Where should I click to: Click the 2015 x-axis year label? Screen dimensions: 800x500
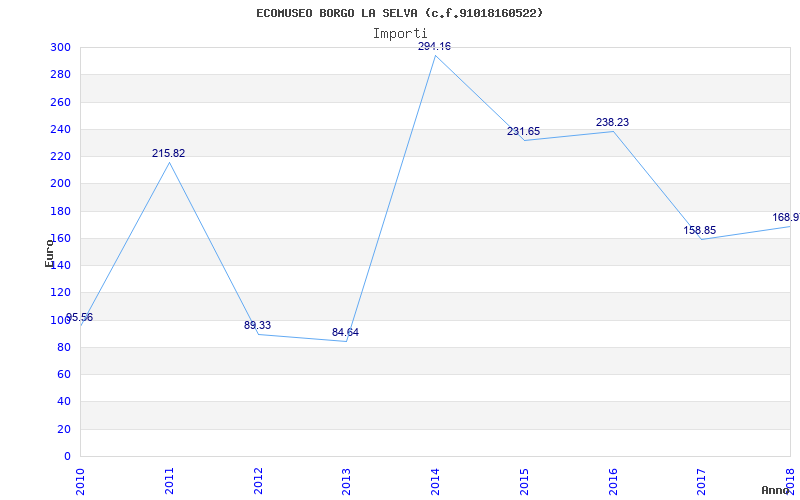(x=524, y=481)
